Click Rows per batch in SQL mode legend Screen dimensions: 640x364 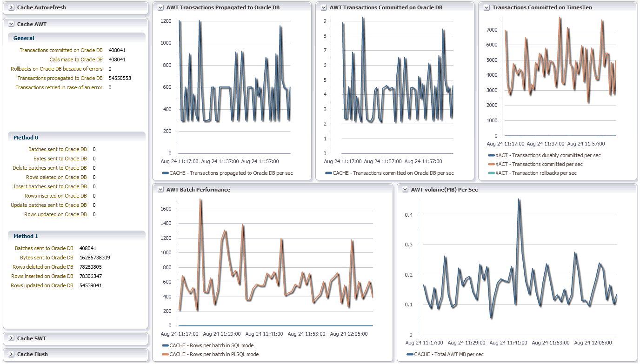point(208,345)
